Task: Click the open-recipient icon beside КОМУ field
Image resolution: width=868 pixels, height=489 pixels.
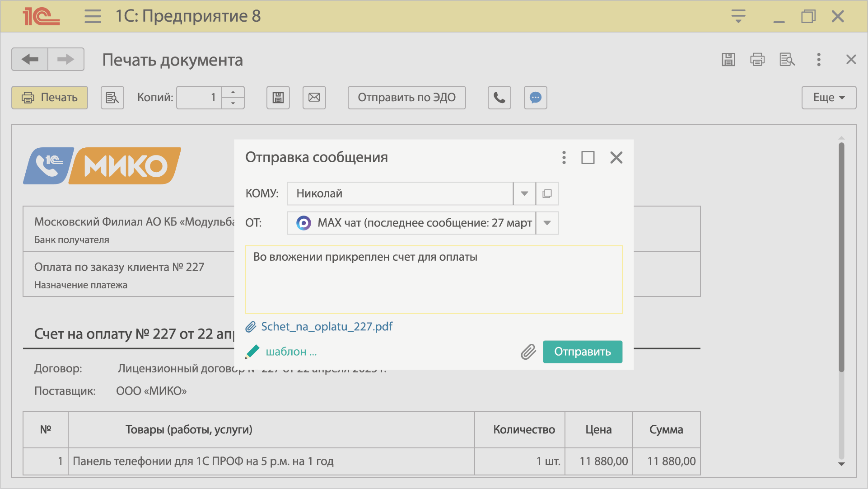Action: [x=547, y=193]
